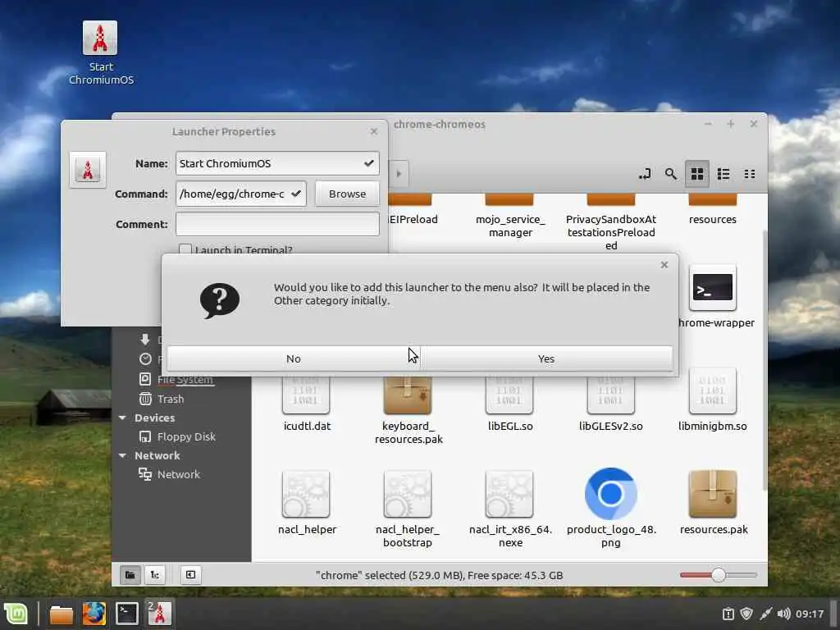Select the libEGL.so file
This screenshot has height=630, width=840.
click(x=509, y=404)
